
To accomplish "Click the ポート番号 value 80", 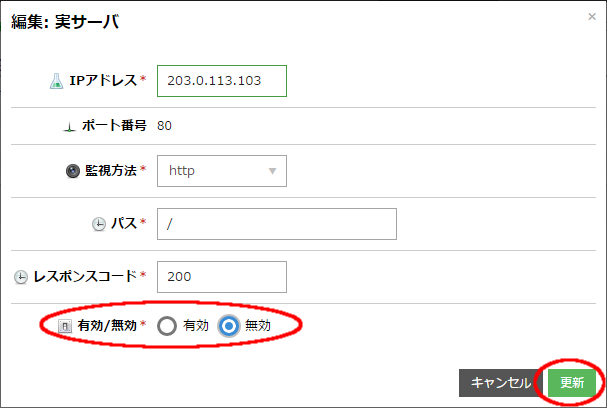I will point(165,126).
